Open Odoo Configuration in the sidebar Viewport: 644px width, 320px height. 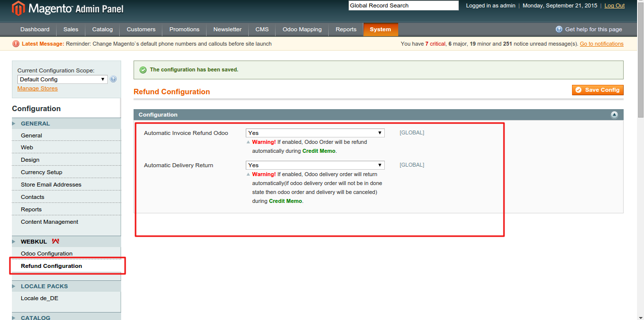46,254
